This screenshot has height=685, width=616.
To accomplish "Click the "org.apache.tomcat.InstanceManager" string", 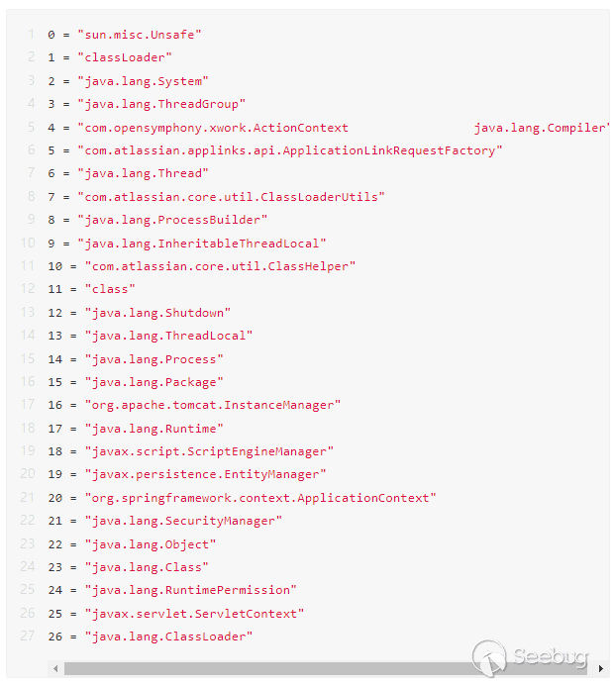I will click(212, 405).
